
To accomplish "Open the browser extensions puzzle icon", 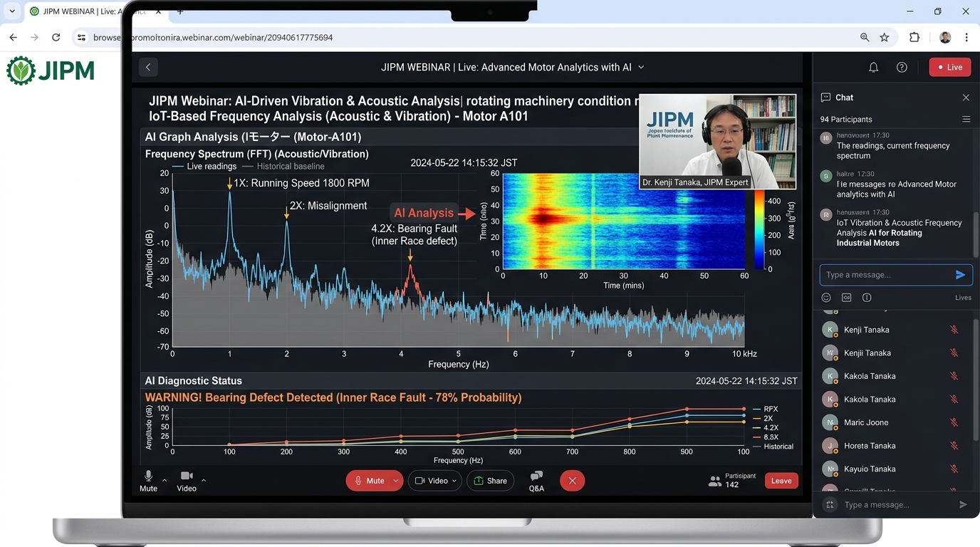I will tap(914, 37).
